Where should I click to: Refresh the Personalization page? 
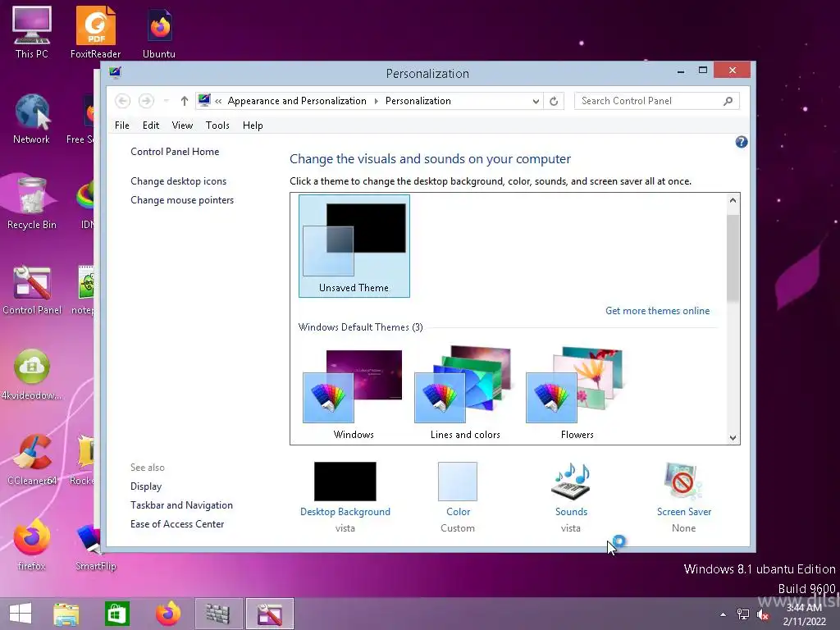pyautogui.click(x=554, y=101)
